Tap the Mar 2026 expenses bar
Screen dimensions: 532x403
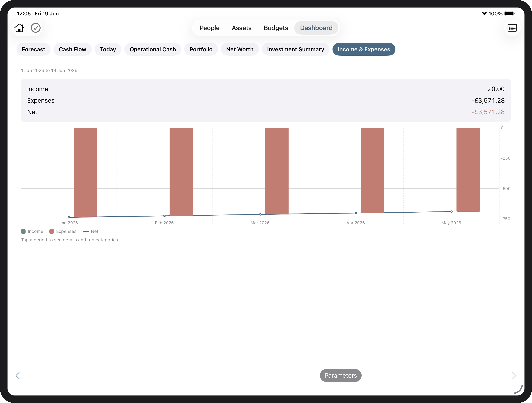click(277, 171)
